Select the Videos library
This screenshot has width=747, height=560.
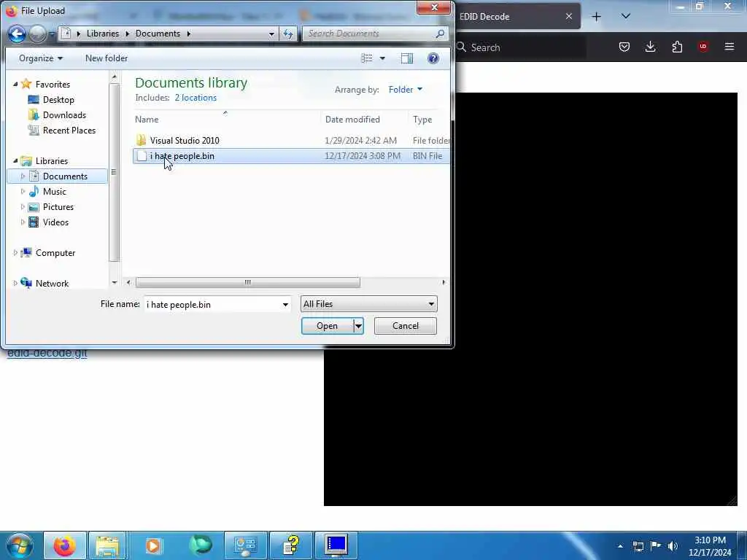pos(55,222)
